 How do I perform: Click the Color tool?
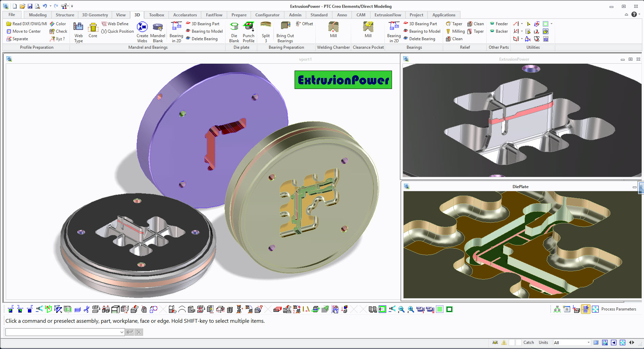(58, 24)
